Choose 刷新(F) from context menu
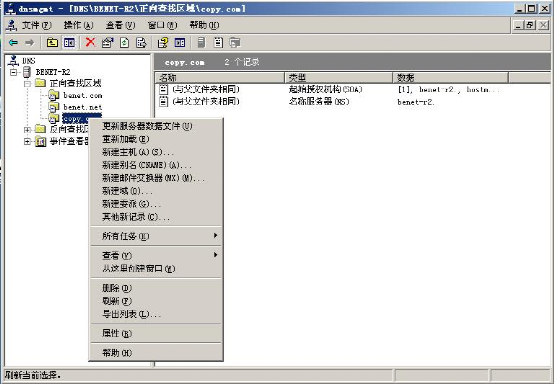554x384 pixels. pos(156,301)
